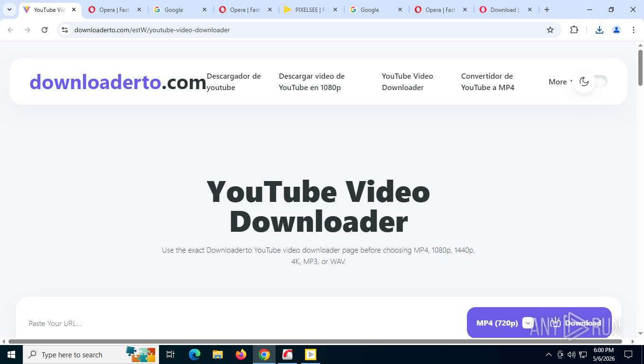Open Chrome downloads icon
Image resolution: width=644 pixels, height=364 pixels.
click(599, 30)
